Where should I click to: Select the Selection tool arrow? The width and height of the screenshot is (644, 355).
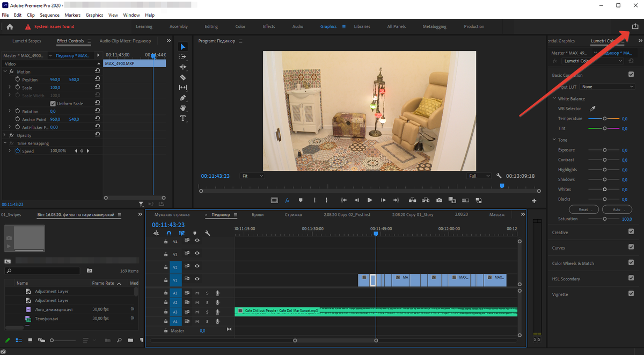[182, 47]
